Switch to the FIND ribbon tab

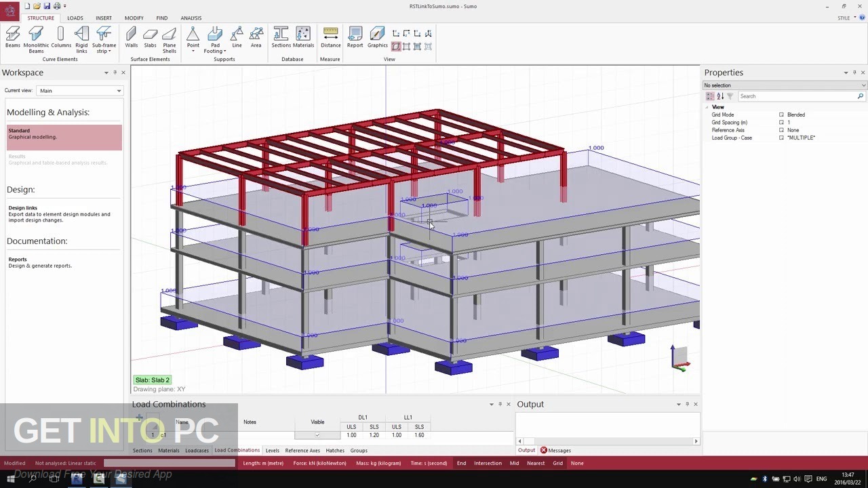pyautogui.click(x=162, y=18)
